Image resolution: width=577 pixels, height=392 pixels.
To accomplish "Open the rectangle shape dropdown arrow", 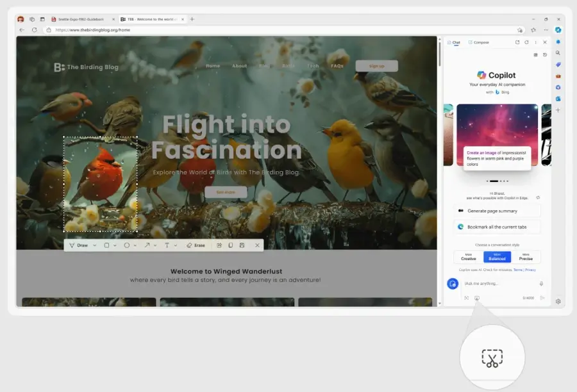I will pos(115,245).
